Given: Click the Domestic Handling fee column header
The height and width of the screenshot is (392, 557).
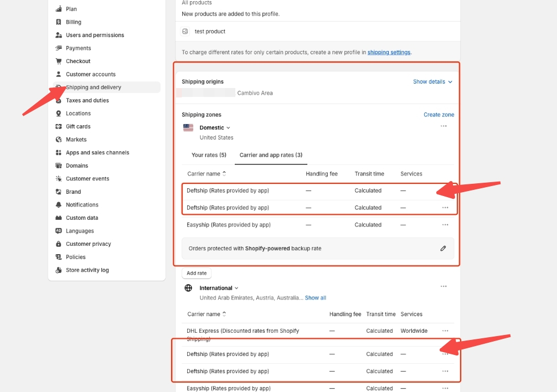Looking at the screenshot, I should tap(322, 174).
